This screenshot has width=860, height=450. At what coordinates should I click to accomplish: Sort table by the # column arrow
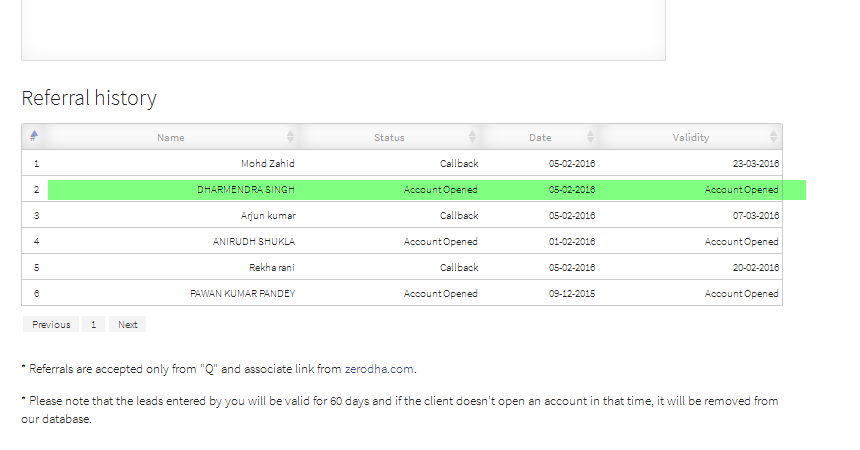[x=34, y=136]
